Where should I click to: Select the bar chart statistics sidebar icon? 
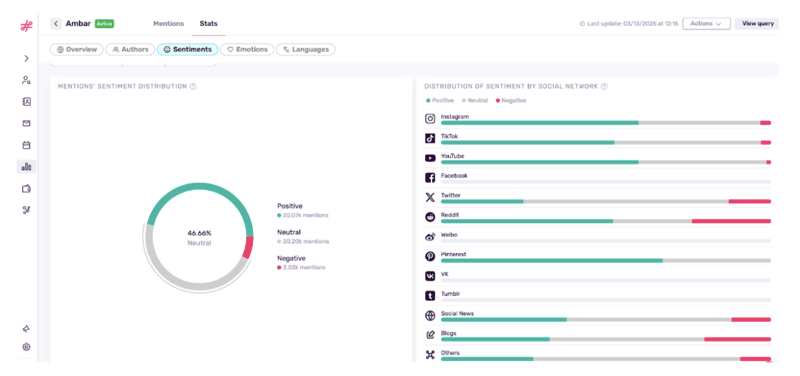click(27, 166)
